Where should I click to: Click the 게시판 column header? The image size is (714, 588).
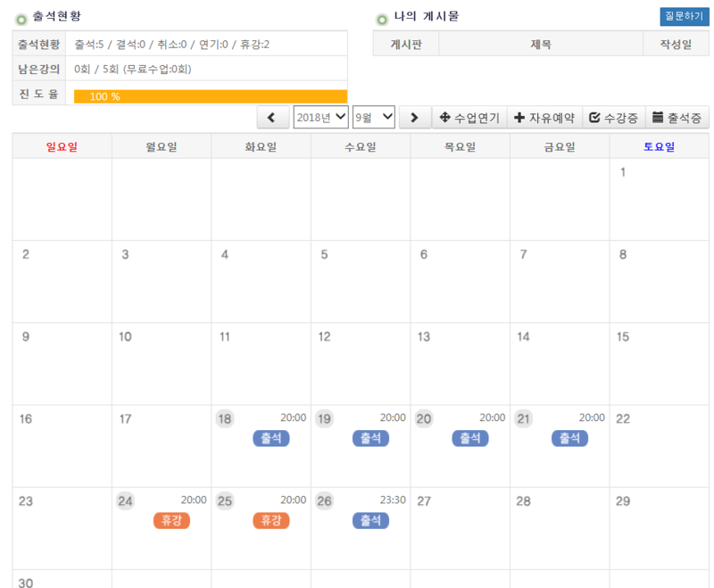[x=406, y=44]
